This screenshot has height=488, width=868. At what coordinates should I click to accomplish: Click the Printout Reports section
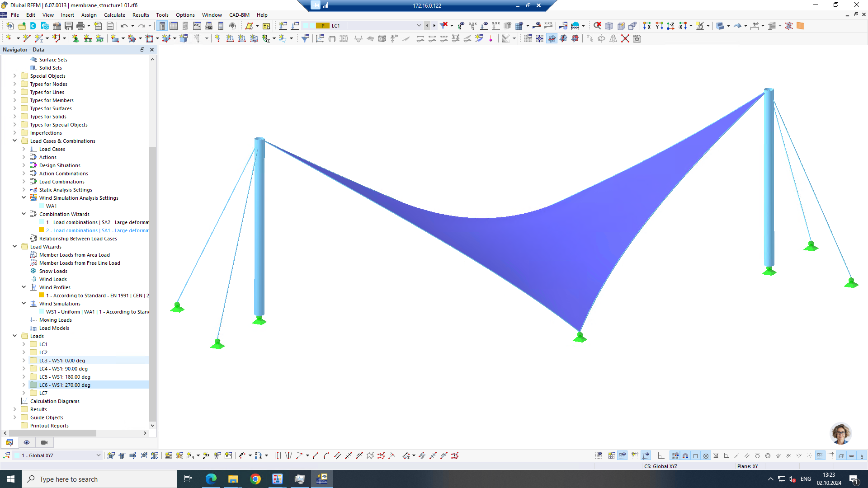pyautogui.click(x=49, y=426)
